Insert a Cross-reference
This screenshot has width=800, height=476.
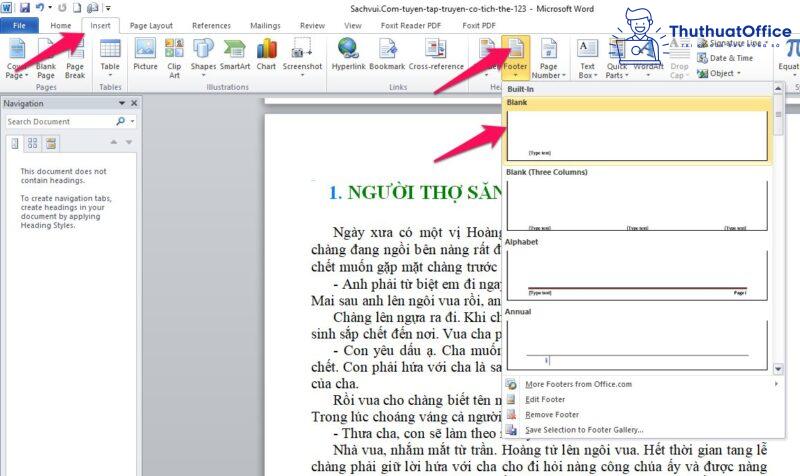click(436, 54)
